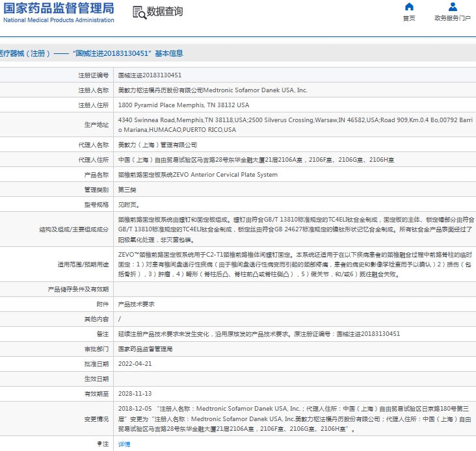Click the slash value in 其他内容 row
Image resolution: width=476 pixels, height=451 pixels.
pyautogui.click(x=119, y=319)
